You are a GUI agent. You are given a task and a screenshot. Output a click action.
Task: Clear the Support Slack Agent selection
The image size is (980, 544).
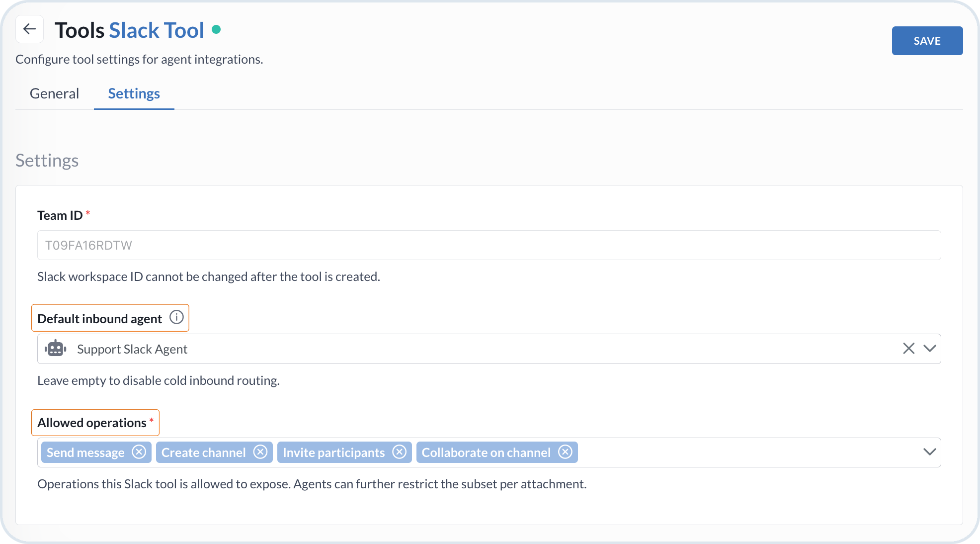point(908,349)
